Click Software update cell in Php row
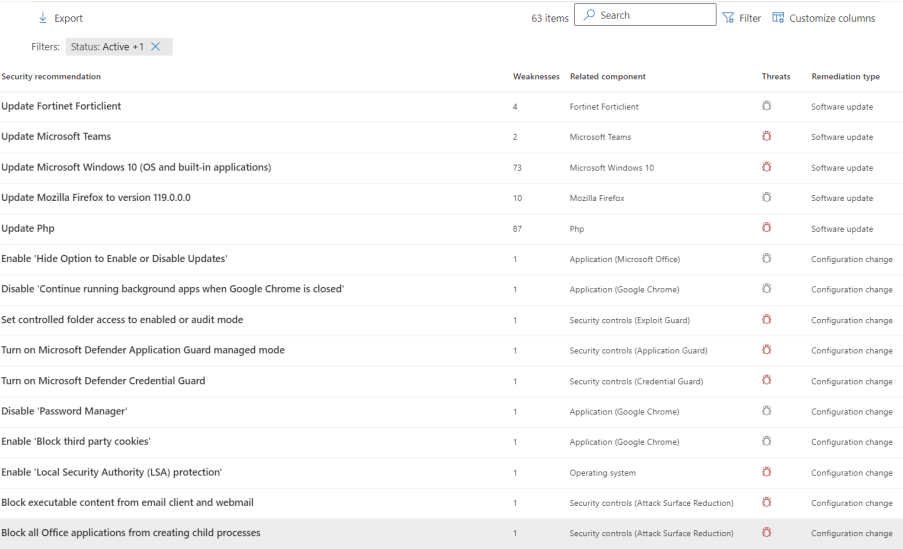 click(842, 229)
